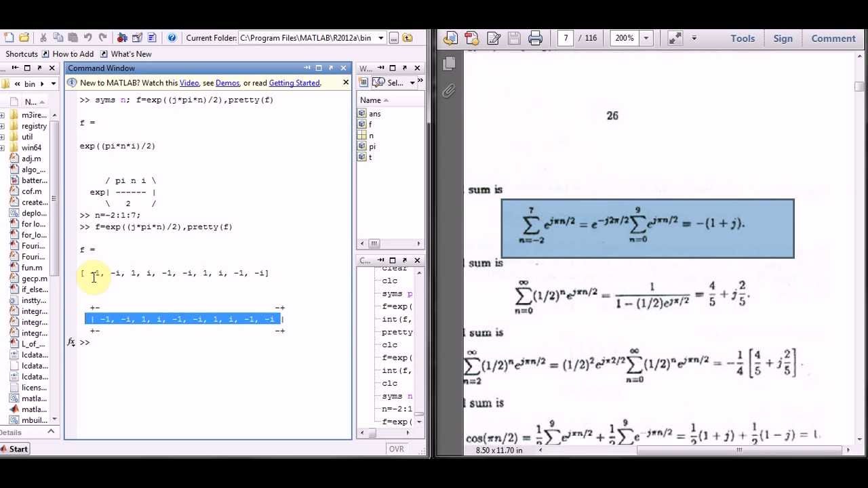Open GUIDE from the MATLAB toolbar icon
This screenshot has width=868, height=488.
[x=137, y=38]
